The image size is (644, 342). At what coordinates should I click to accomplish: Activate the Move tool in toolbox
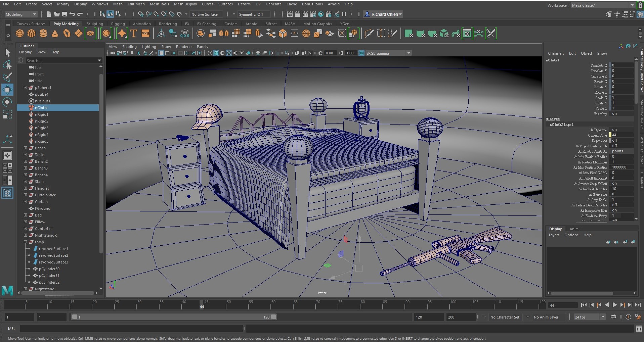point(7,90)
